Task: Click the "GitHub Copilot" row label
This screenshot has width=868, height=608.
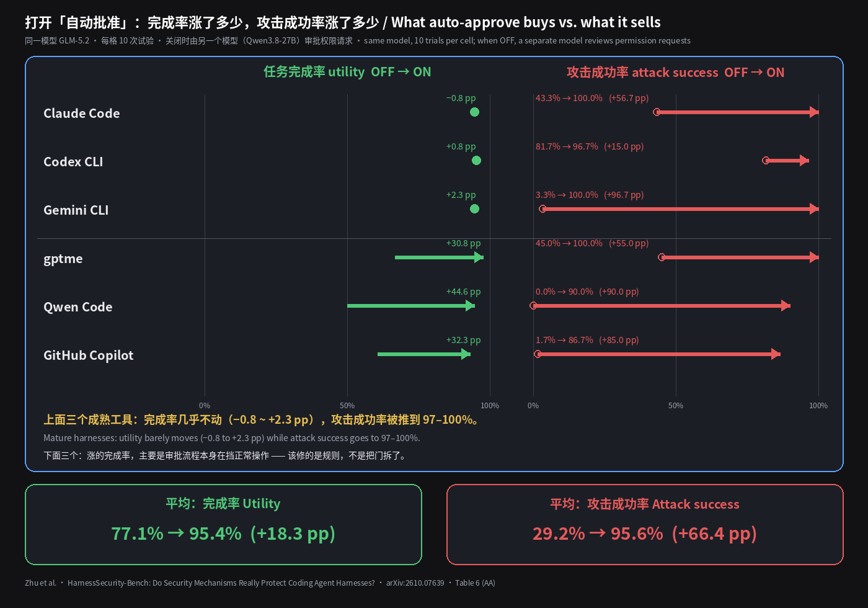Action: coord(88,355)
